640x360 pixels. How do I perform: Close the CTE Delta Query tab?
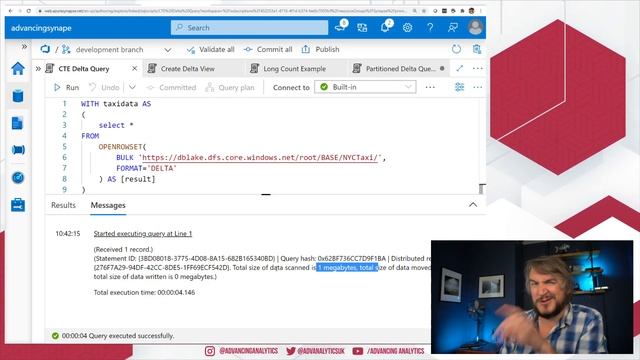[x=134, y=69]
